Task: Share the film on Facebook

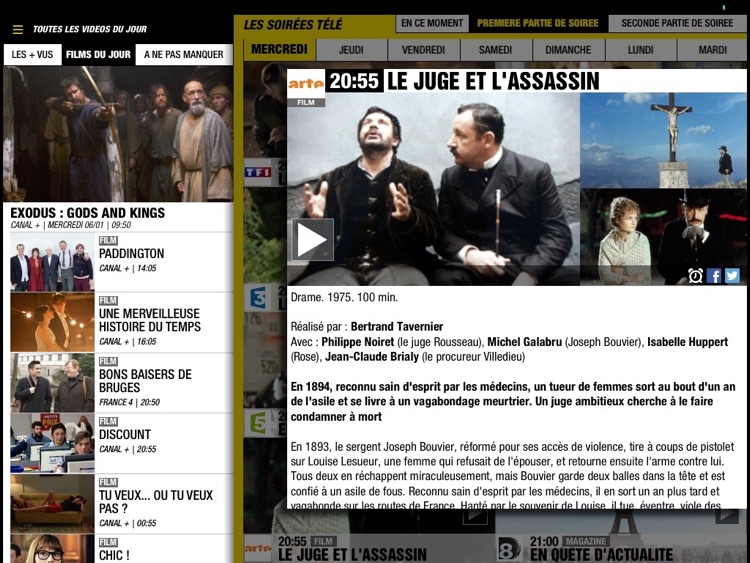Action: [x=714, y=276]
